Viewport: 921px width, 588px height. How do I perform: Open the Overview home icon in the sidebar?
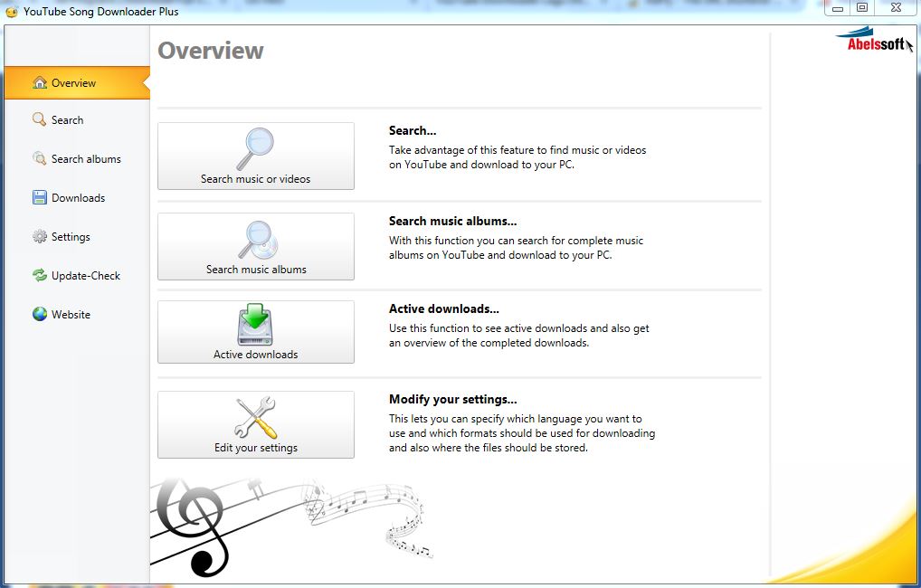[x=39, y=83]
